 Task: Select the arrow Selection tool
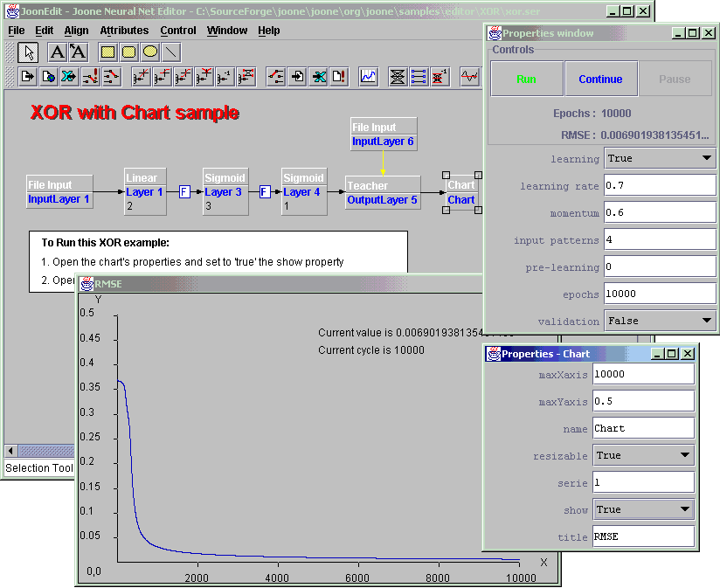coord(28,52)
